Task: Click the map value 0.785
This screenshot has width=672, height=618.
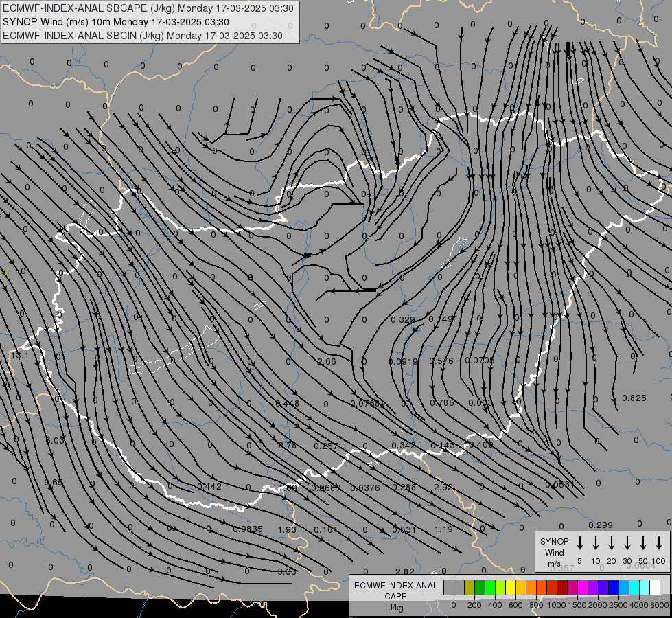Action: (x=442, y=402)
